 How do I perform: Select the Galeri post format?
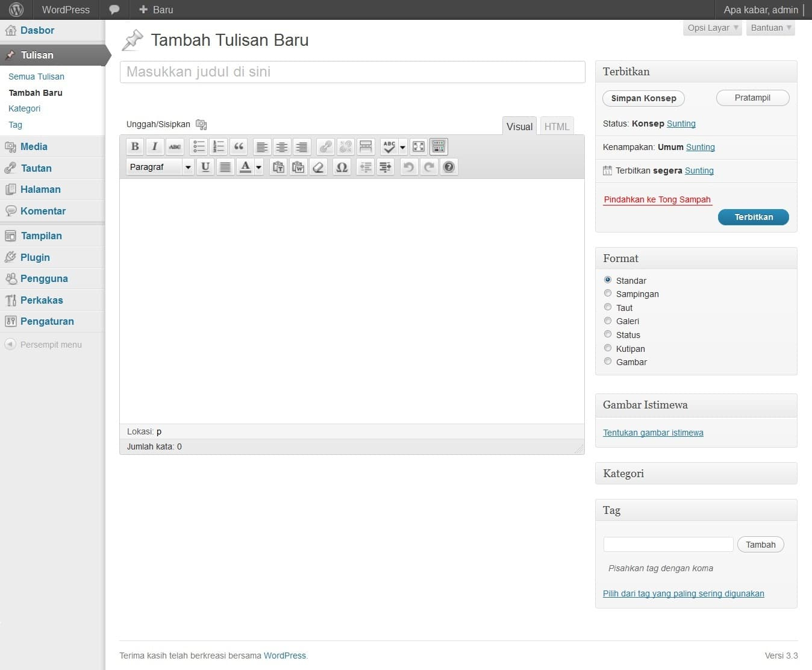pos(608,321)
